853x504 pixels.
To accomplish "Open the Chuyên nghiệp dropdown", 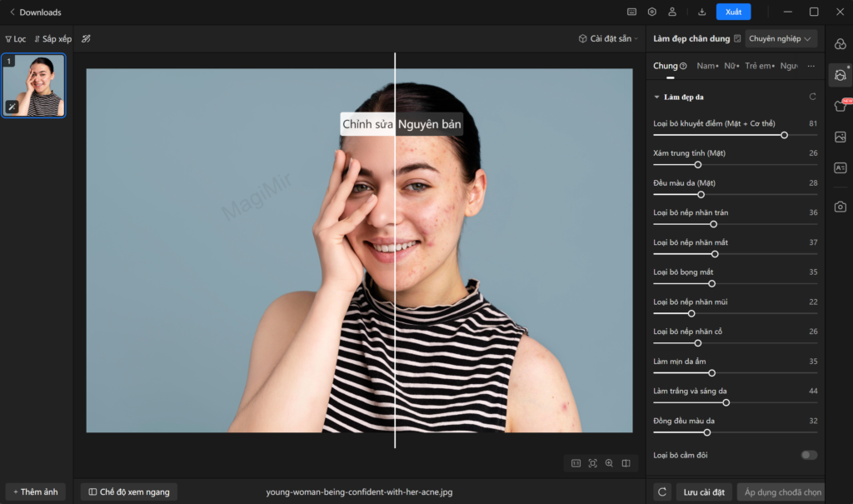I will 781,37.
